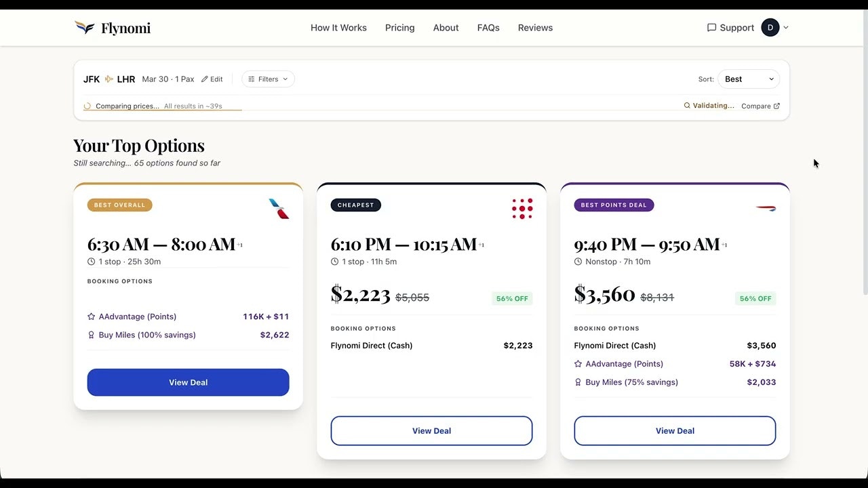Click the Flynomi bird logo icon
Image resolution: width=868 pixels, height=488 pixels.
pos(84,28)
